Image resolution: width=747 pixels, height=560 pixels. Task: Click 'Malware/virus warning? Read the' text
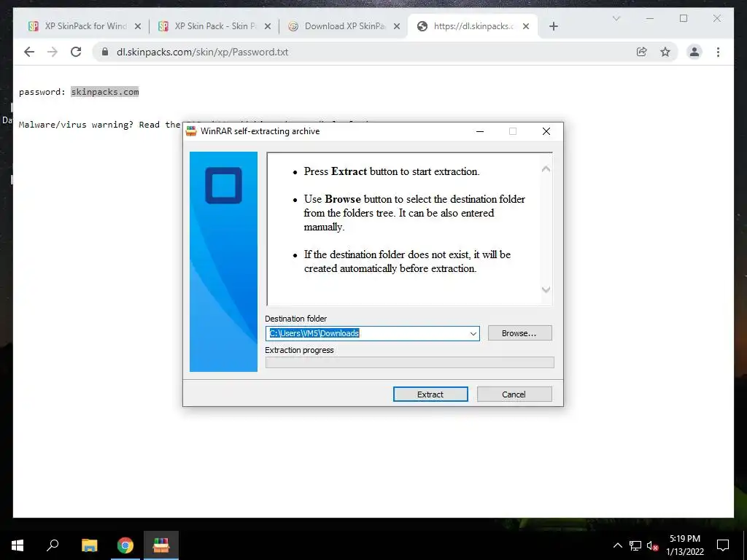[x=99, y=125]
